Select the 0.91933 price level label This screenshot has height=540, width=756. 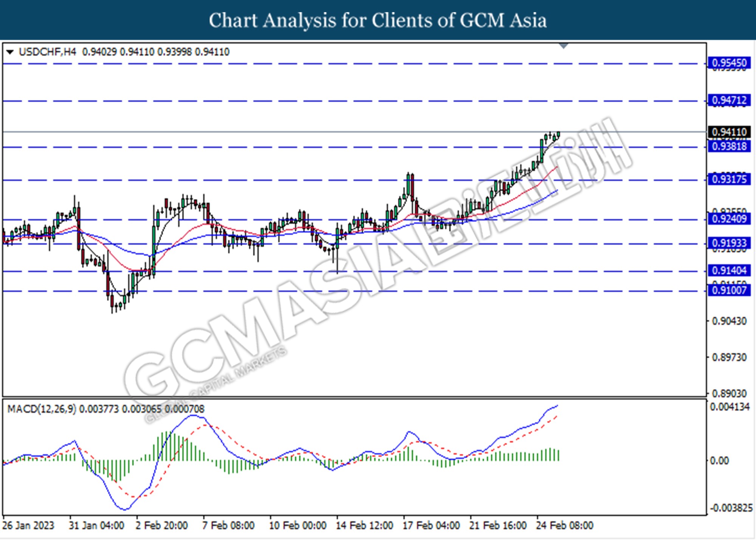point(729,243)
